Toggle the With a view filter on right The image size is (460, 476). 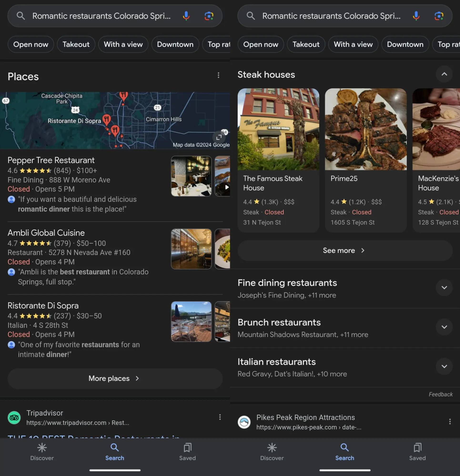click(x=353, y=45)
